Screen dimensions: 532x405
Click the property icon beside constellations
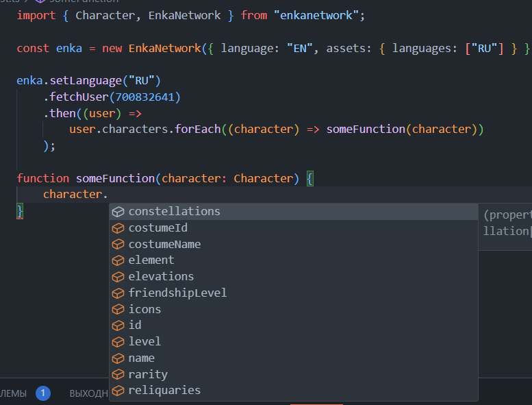click(118, 212)
